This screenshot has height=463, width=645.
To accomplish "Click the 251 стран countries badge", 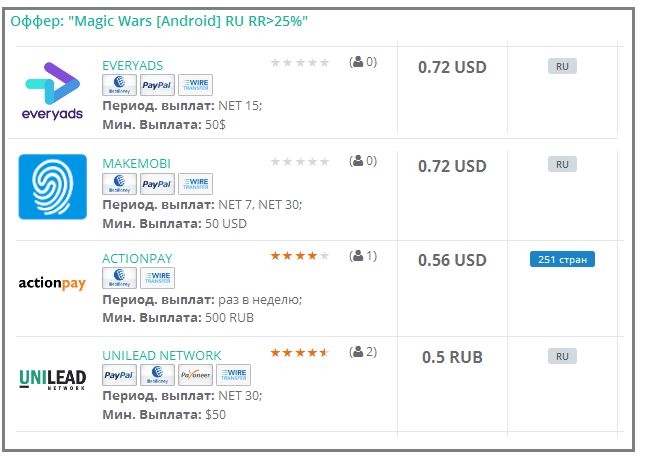I will 562,259.
